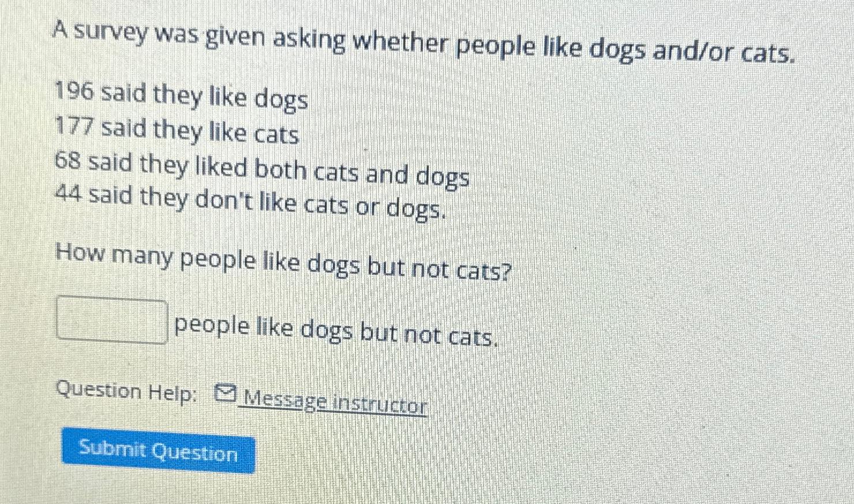Viewport: 854px width, 504px height.
Task: Highlight the survey statistics text block
Action: (260, 150)
